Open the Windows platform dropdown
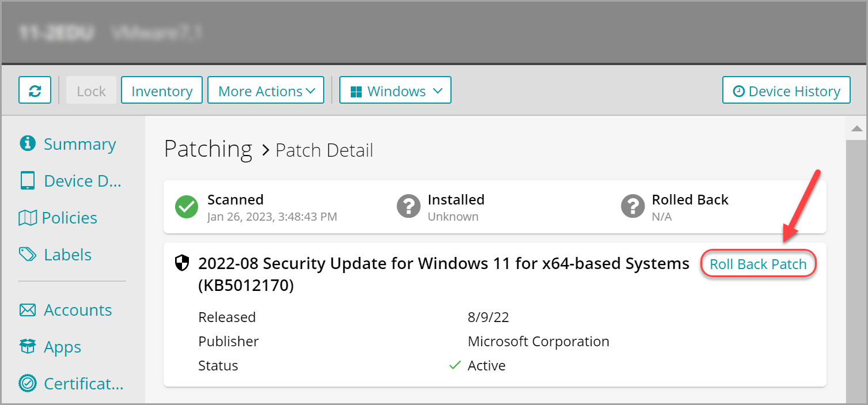 coord(395,90)
